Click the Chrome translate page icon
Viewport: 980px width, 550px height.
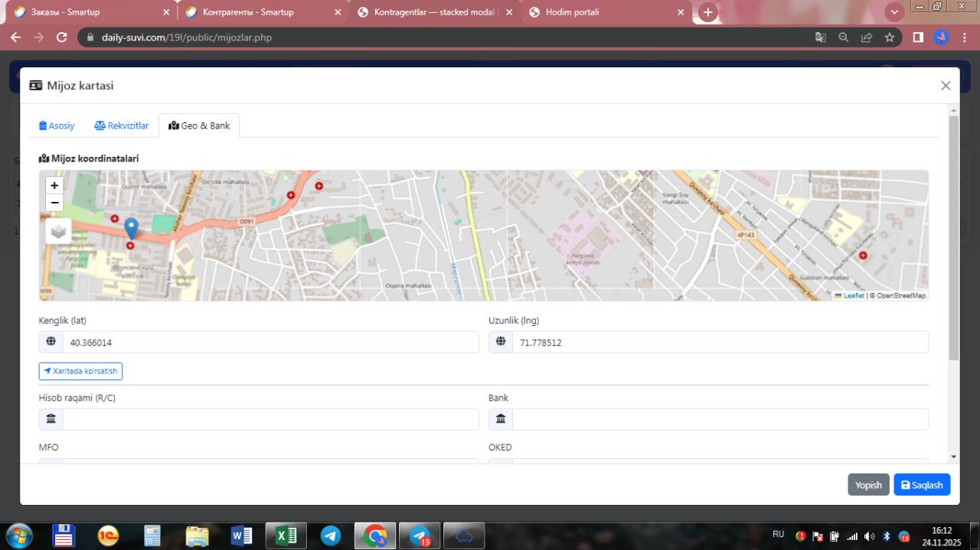(820, 37)
